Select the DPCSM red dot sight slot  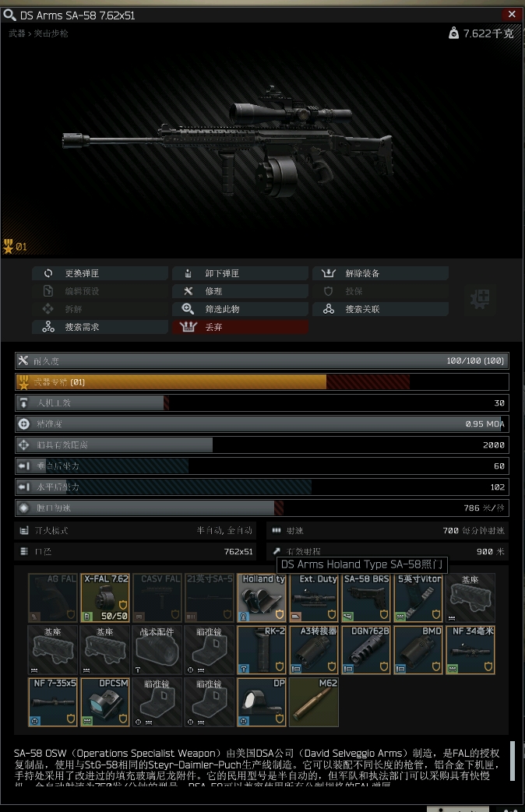pos(105,702)
